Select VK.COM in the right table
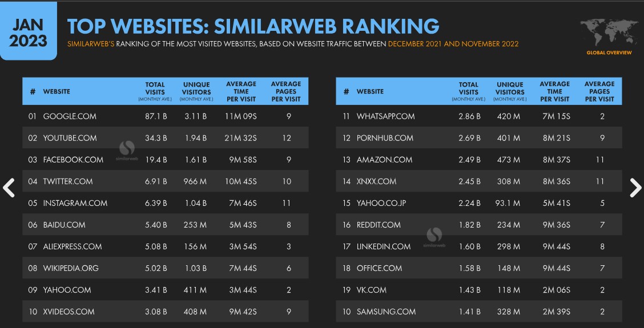 point(371,290)
